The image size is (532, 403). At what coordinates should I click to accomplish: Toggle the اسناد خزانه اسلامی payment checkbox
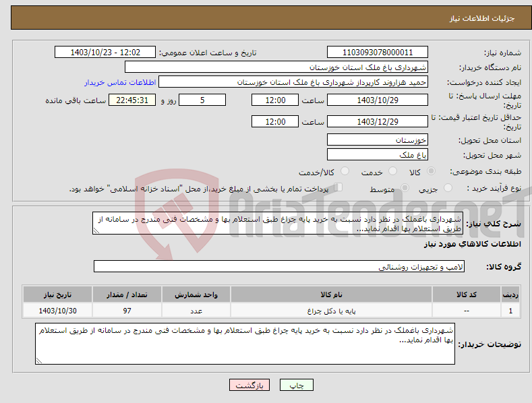[338, 187]
